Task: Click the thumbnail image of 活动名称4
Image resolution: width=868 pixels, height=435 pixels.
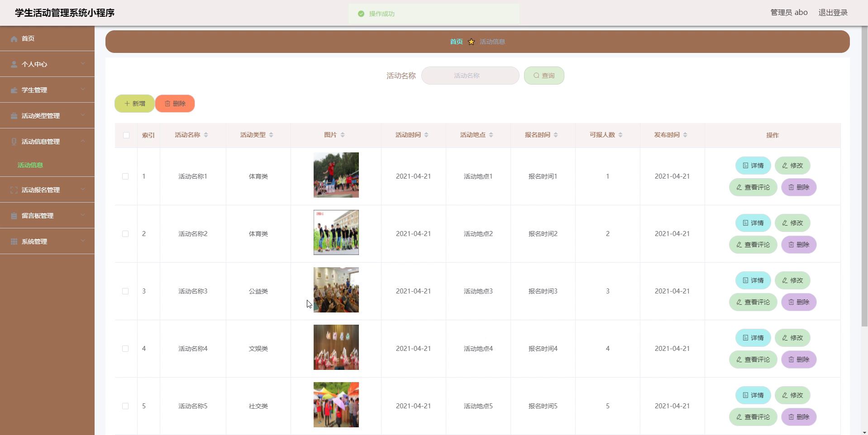Action: coord(336,347)
